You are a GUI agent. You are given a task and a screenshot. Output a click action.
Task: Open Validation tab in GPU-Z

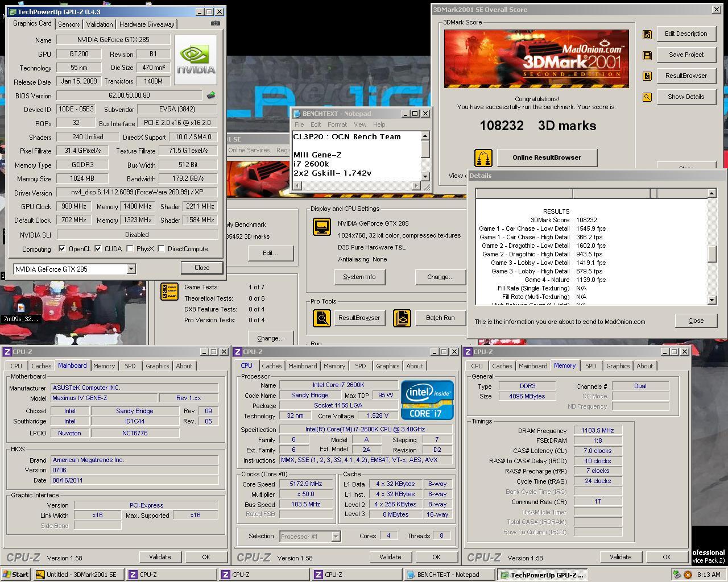tap(100, 24)
